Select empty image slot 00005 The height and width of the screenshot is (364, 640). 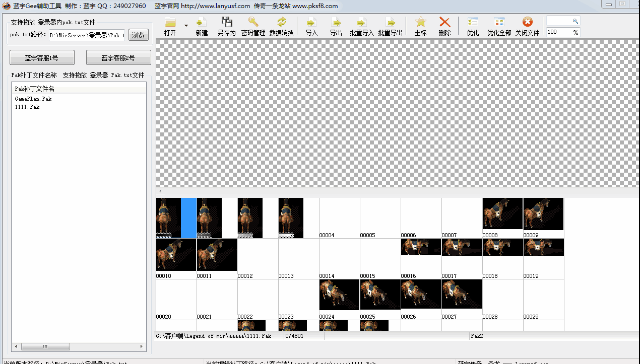[380, 217]
